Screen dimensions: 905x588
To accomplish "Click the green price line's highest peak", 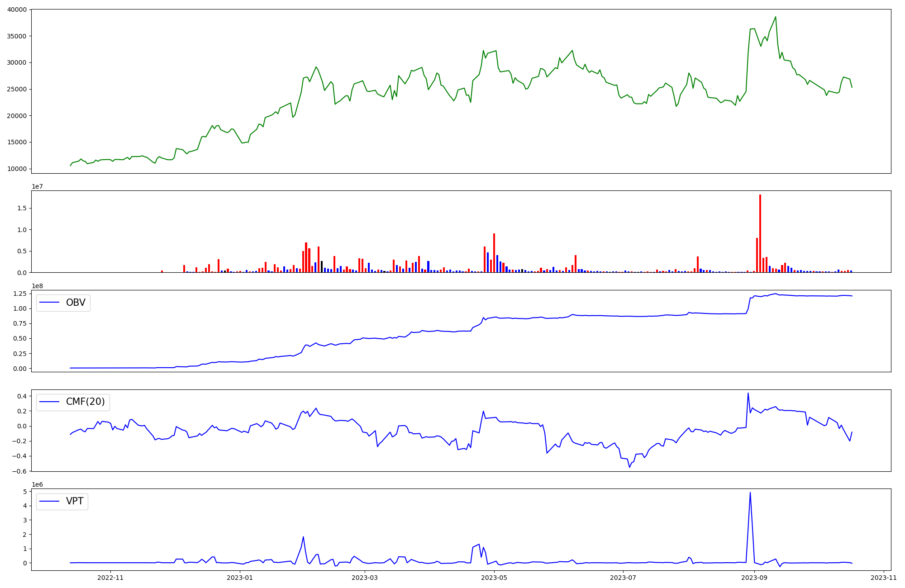I will point(776,17).
